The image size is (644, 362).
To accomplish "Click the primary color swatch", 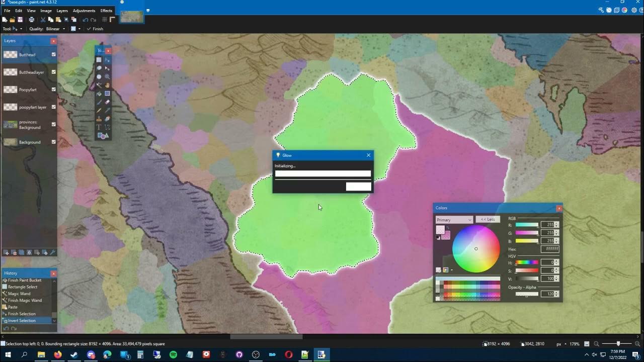I will pyautogui.click(x=440, y=230).
